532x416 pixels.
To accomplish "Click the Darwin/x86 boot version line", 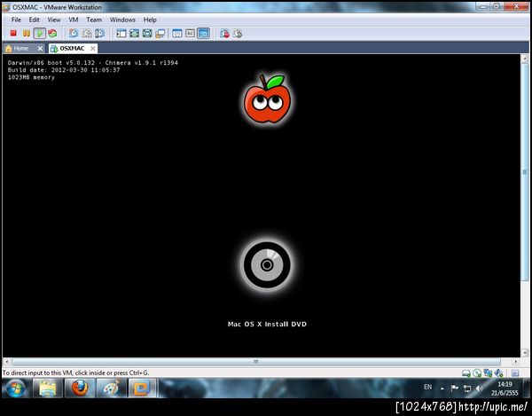I will coord(92,62).
